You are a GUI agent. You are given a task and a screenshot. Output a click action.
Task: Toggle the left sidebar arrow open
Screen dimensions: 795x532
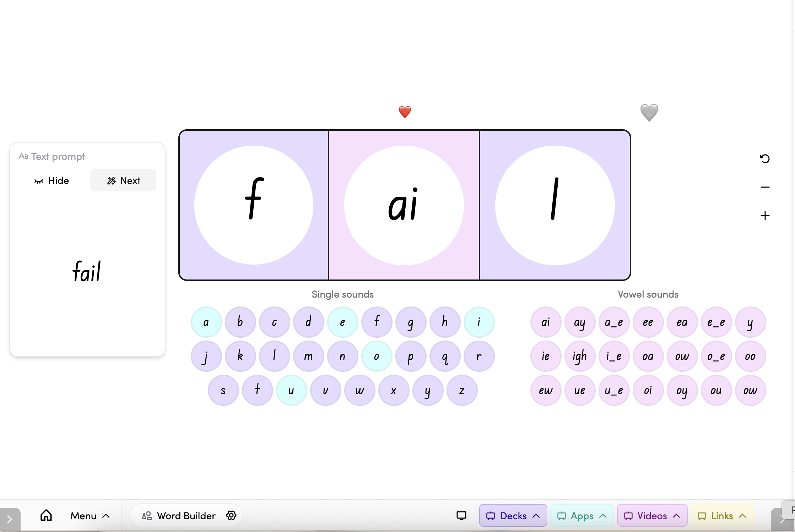point(10,519)
